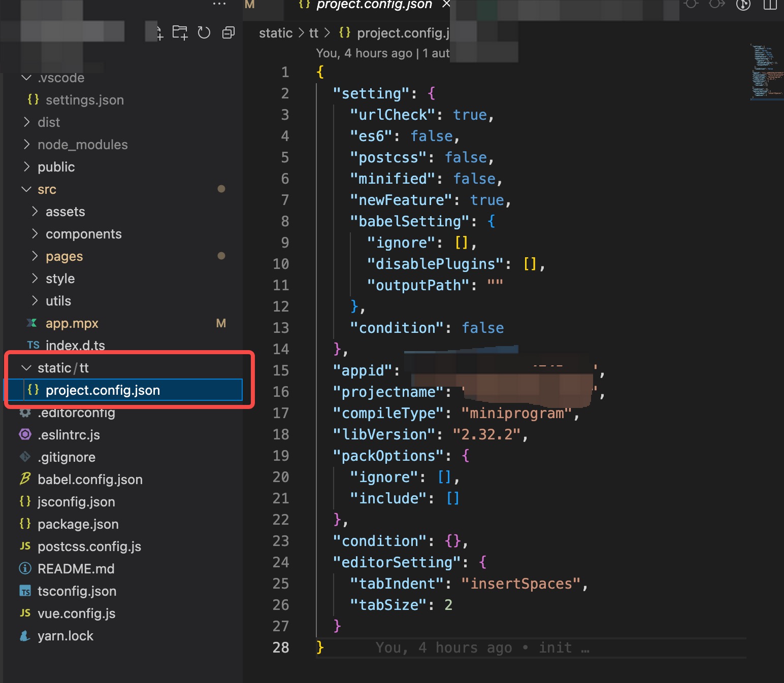Click the "babelSetting" key
784x683 pixels.
point(410,221)
